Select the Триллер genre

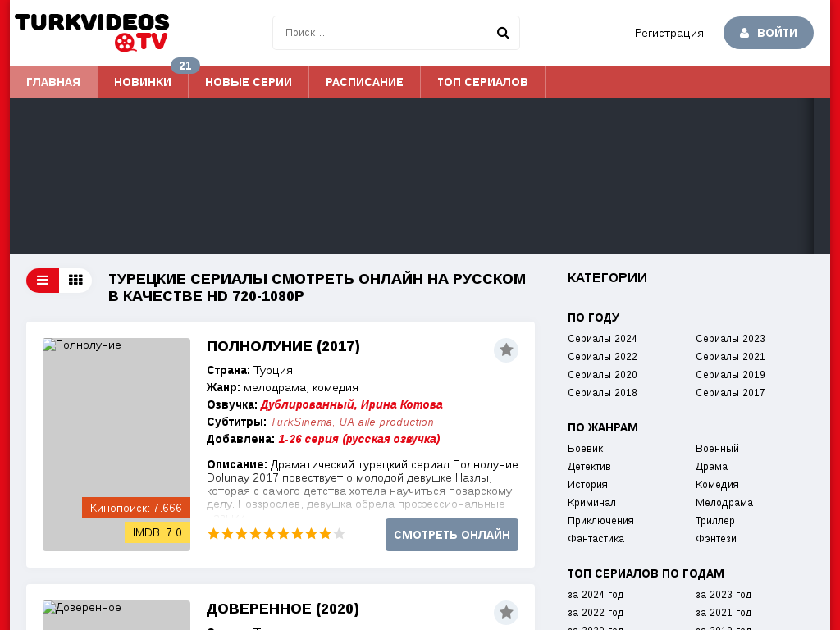point(715,521)
